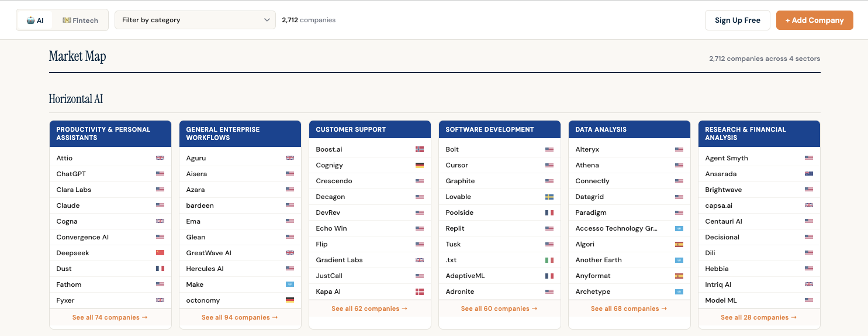This screenshot has height=336, width=868.
Task: Open the Graphite company entry
Action: pos(500,181)
